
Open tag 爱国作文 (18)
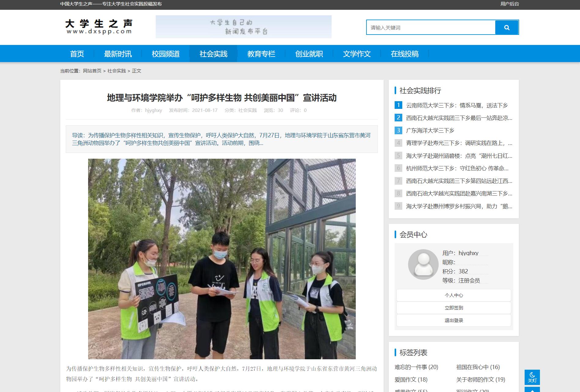point(411,380)
